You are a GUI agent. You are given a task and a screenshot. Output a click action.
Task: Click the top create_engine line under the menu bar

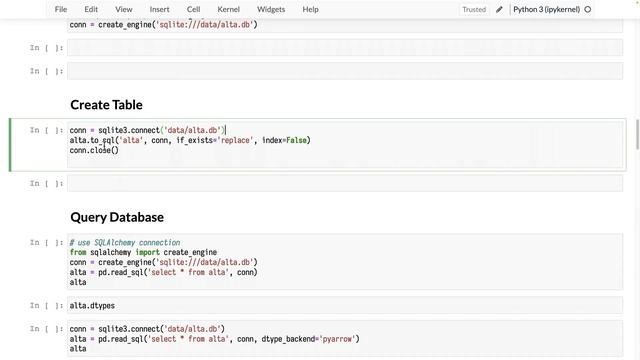(163, 24)
